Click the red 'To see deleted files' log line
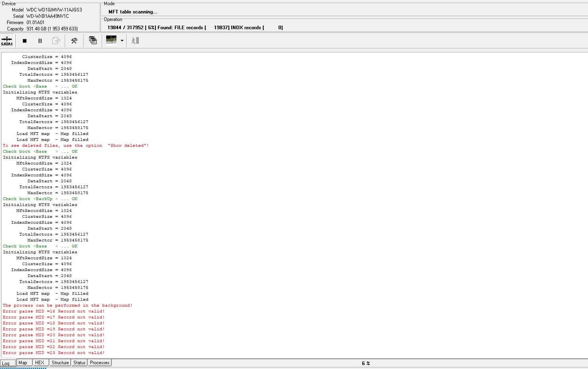The image size is (588, 369). coord(76,146)
